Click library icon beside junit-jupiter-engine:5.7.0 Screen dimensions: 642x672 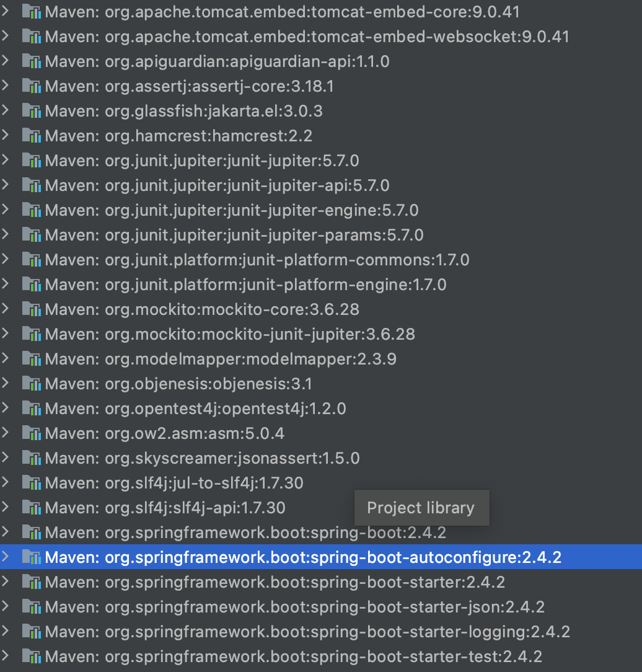[x=31, y=210]
